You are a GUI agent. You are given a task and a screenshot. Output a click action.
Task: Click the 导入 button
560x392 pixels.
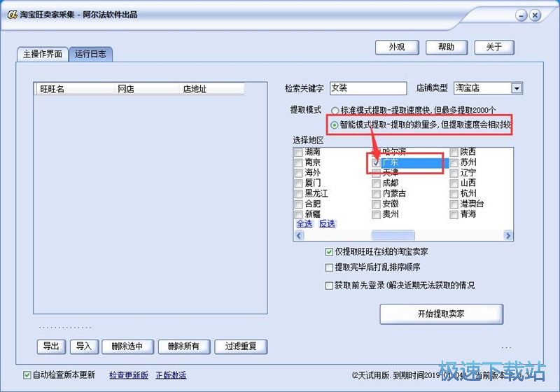click(x=84, y=346)
